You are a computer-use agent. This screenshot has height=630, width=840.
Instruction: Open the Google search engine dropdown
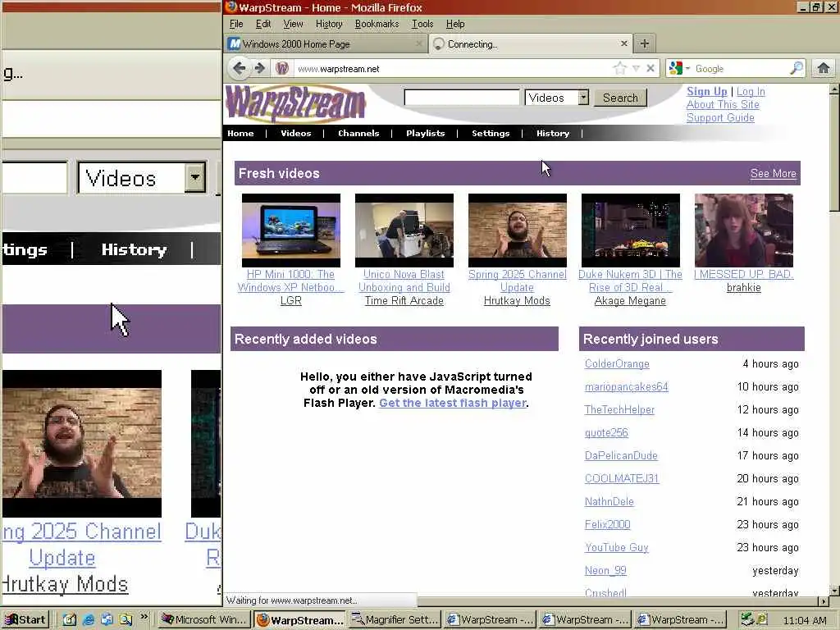pos(687,69)
